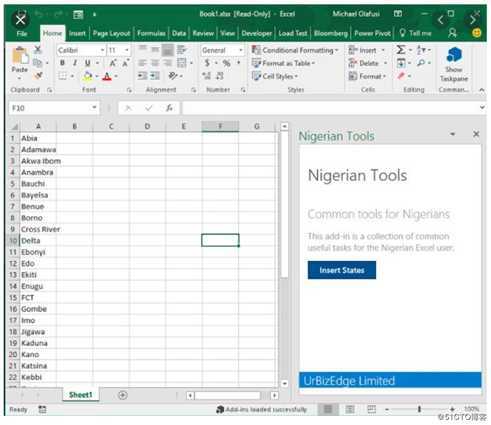The width and height of the screenshot is (491, 425).
Task: Decrease font size with the small A icon
Action: [x=125, y=63]
